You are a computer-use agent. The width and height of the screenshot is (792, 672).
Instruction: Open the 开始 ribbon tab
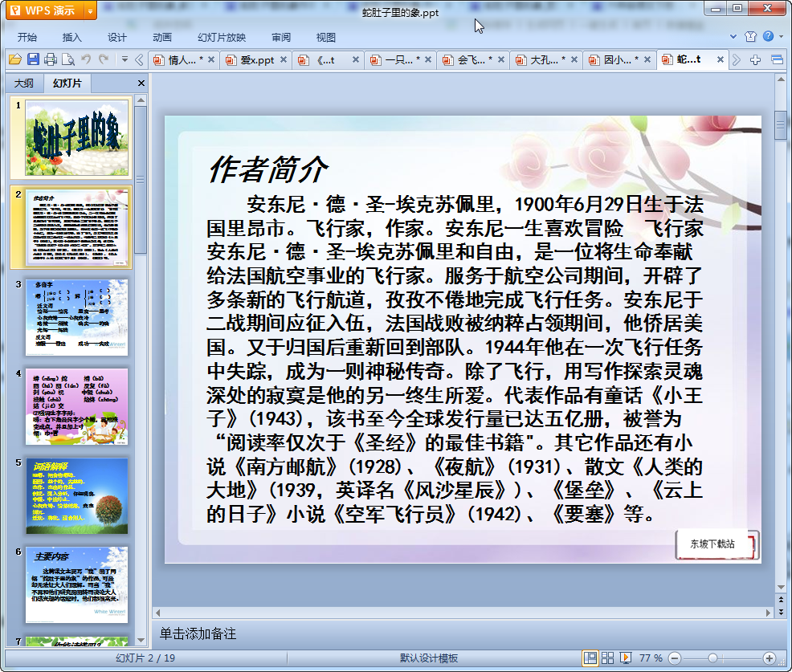tap(27, 38)
